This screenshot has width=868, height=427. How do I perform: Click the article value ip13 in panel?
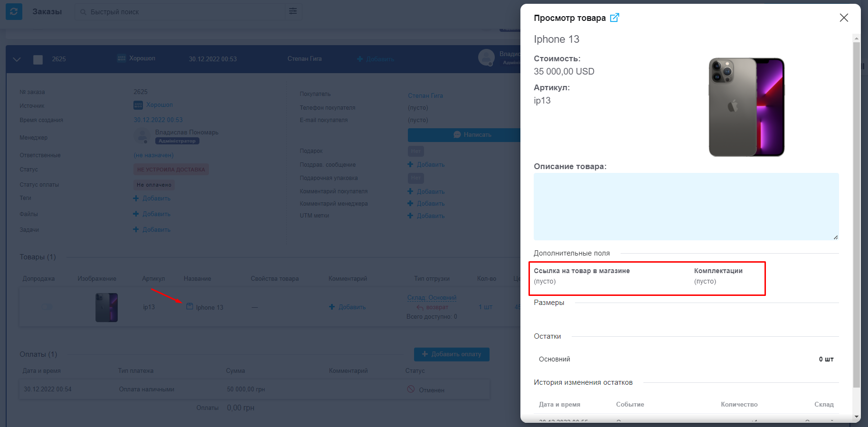pyautogui.click(x=542, y=101)
